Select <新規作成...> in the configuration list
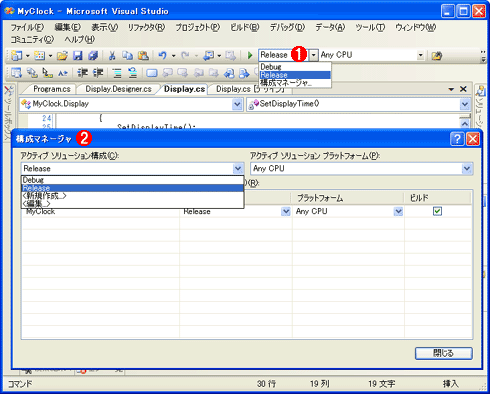490x394 pixels. point(133,196)
